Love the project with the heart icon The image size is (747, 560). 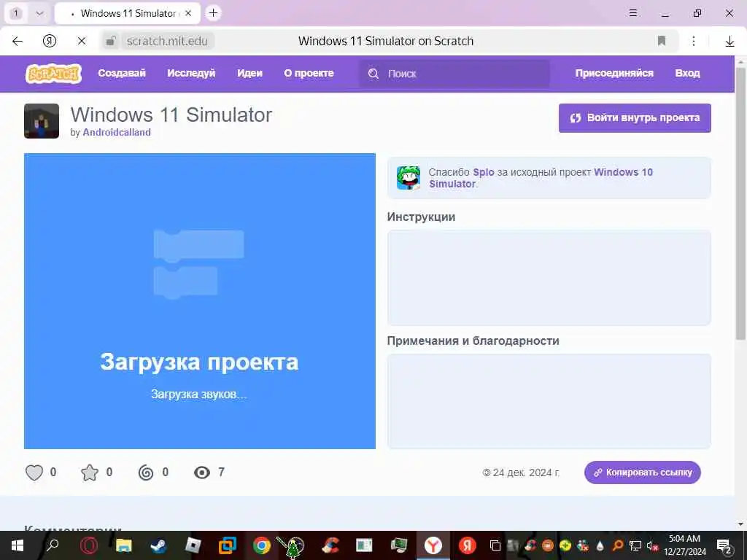[34, 472]
